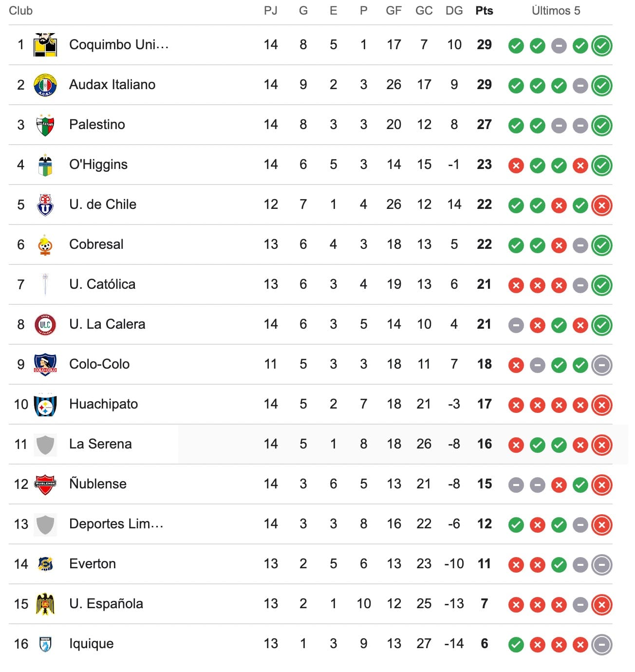This screenshot has width=635, height=672.
Task: Click Iquique's first green win indicator
Action: point(516,645)
